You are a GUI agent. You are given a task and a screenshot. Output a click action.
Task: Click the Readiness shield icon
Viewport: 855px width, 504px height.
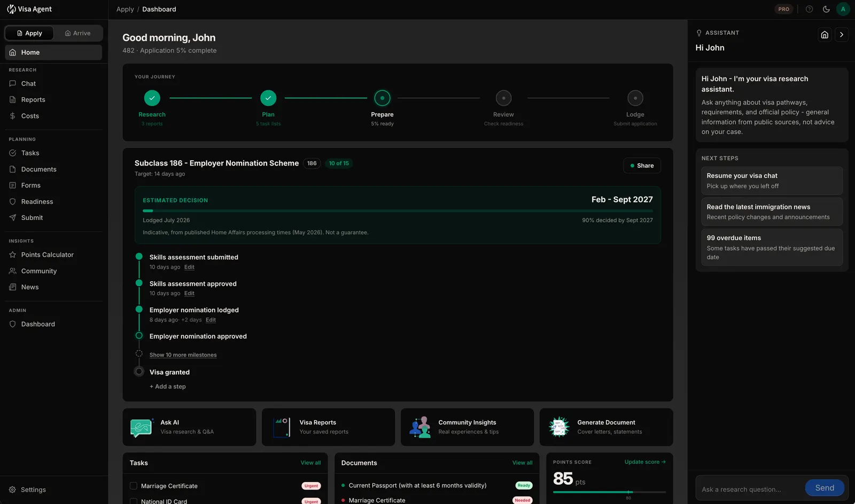click(x=13, y=202)
